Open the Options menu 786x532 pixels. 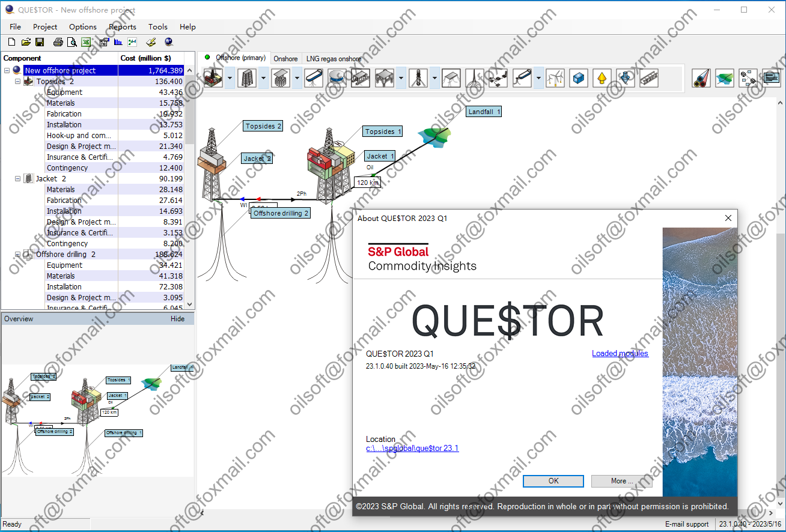point(83,26)
